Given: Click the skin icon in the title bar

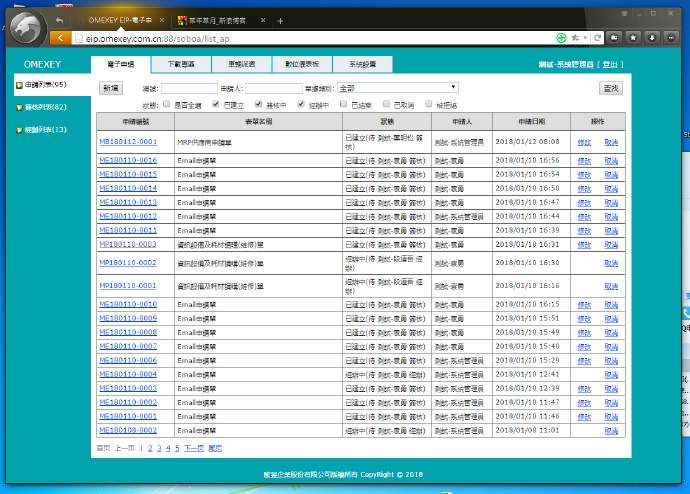Looking at the screenshot, I should tap(624, 14).
